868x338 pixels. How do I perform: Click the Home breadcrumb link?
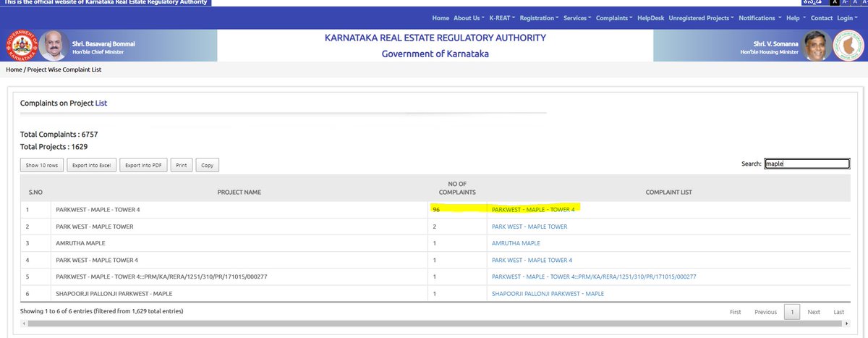14,69
